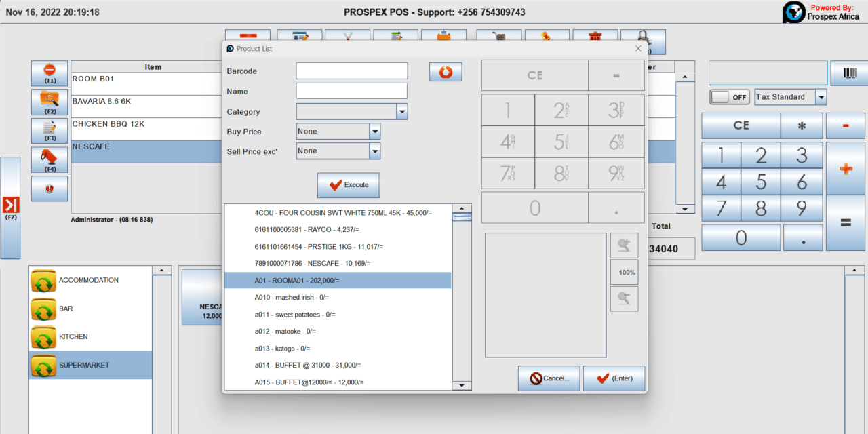Confirm with the (Enter) checkmark button
Screen dimensions: 868x434
click(x=614, y=378)
